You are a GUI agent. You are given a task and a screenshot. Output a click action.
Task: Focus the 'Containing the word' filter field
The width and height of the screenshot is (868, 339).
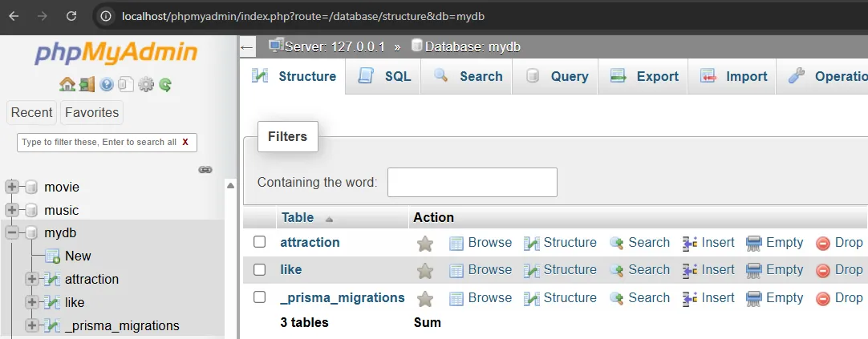point(472,183)
